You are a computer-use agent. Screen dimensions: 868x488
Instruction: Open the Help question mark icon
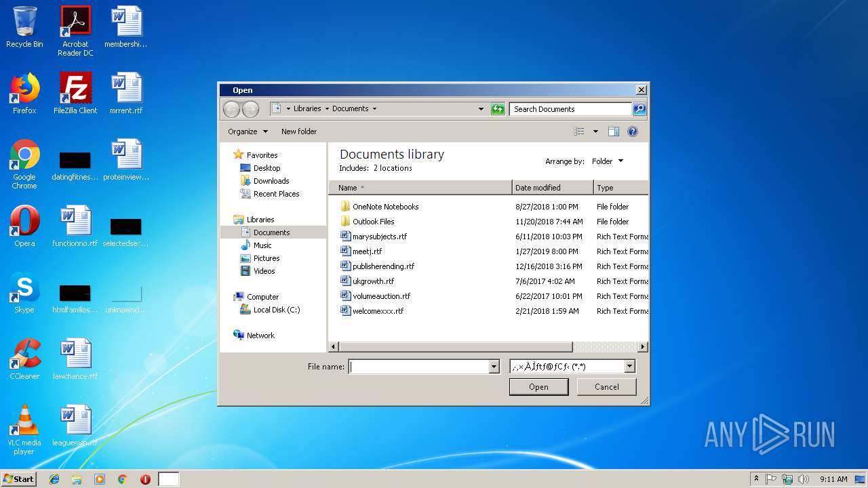pyautogui.click(x=633, y=131)
